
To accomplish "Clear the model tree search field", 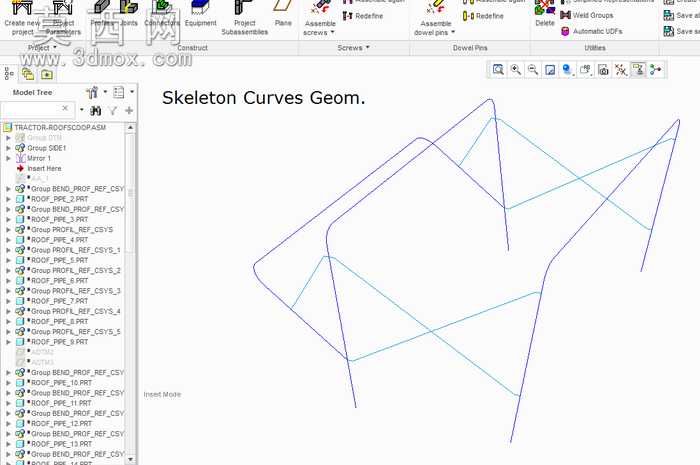I will tap(65, 108).
